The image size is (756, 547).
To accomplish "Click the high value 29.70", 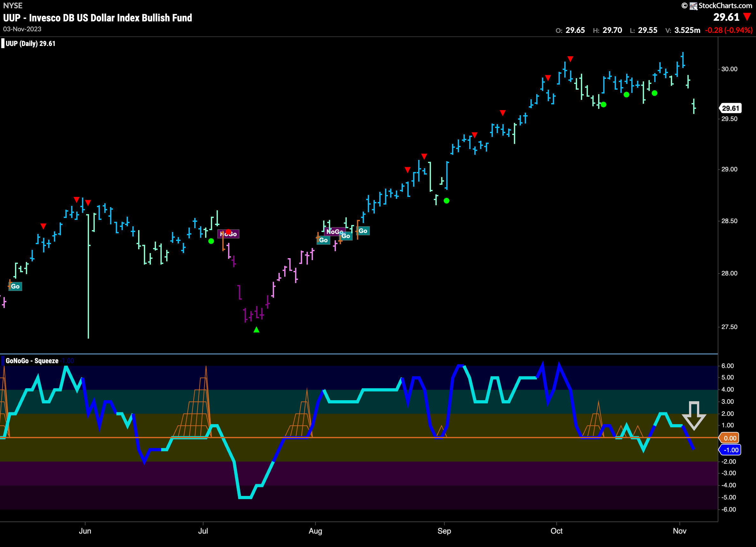I will pos(612,30).
